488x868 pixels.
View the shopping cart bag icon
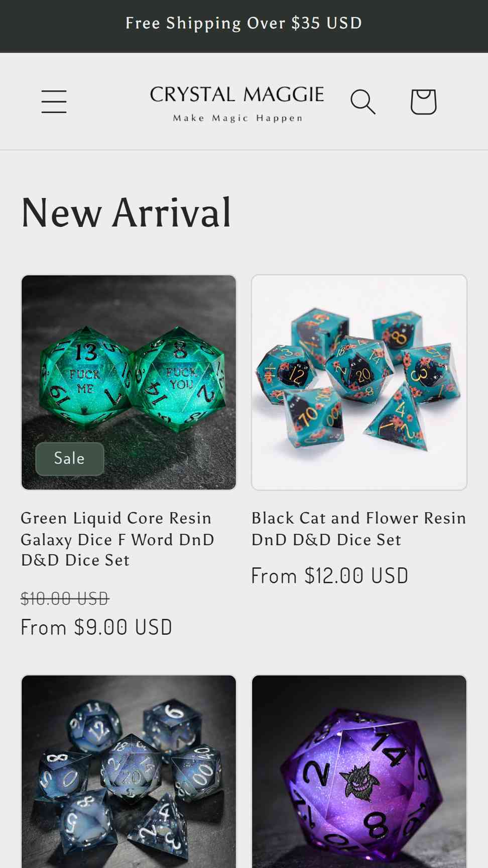point(423,101)
